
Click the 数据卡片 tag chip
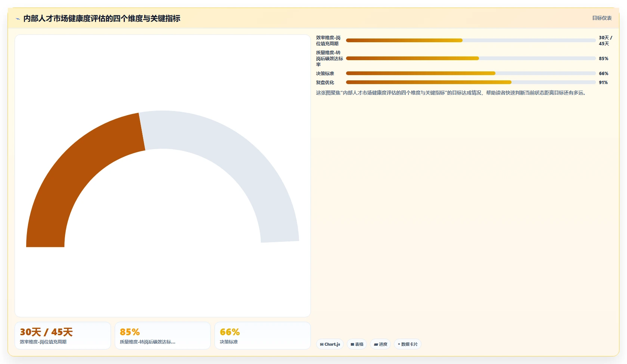tap(408, 344)
